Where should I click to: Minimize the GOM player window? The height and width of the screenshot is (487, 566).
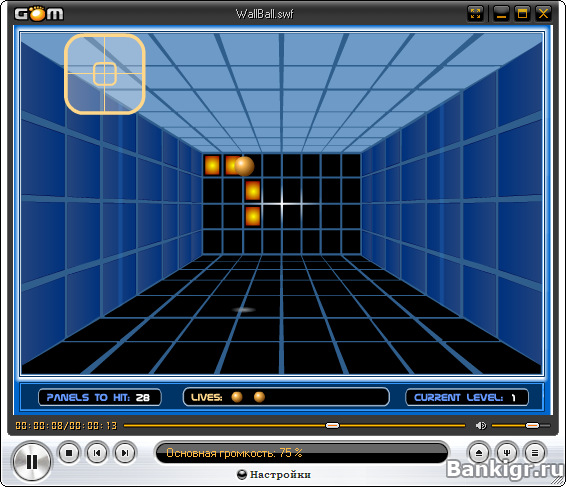(501, 14)
